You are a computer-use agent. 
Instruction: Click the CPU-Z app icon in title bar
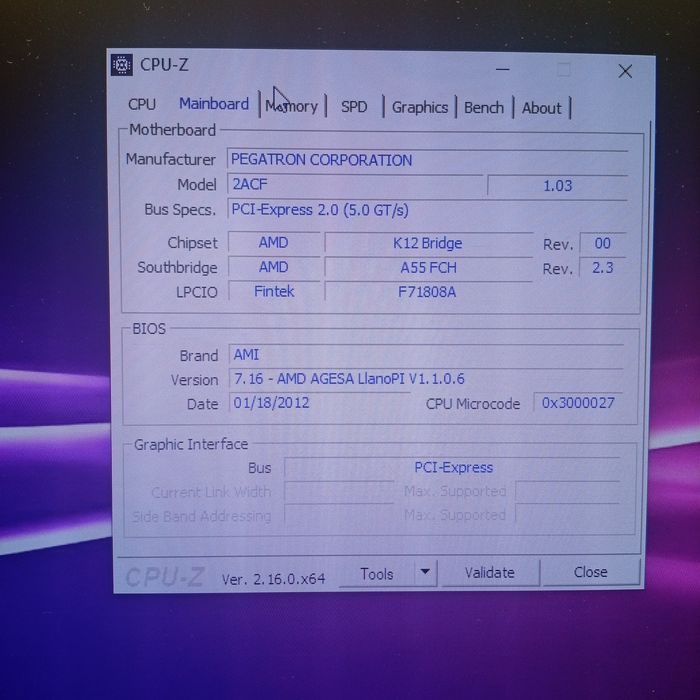point(121,65)
